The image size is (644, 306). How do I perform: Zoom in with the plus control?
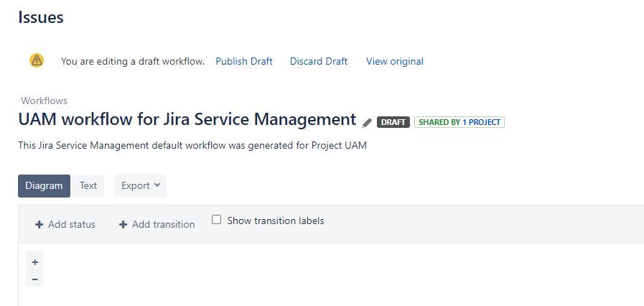point(35,262)
